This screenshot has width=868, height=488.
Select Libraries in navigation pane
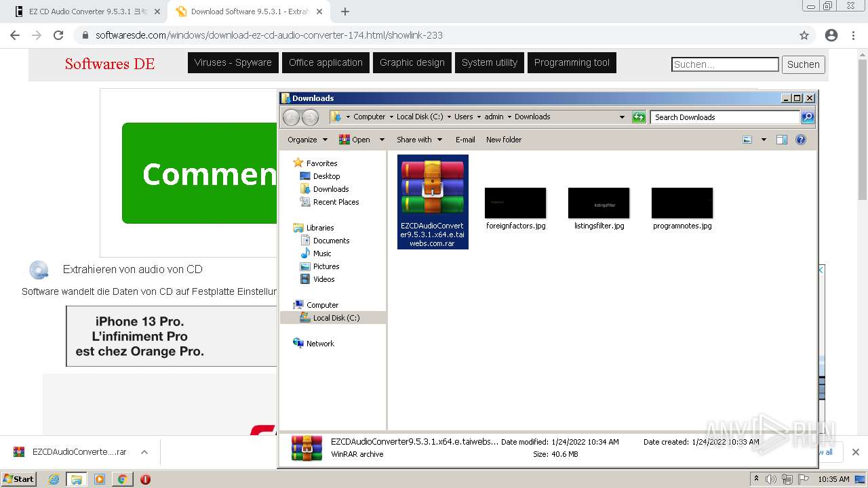320,228
